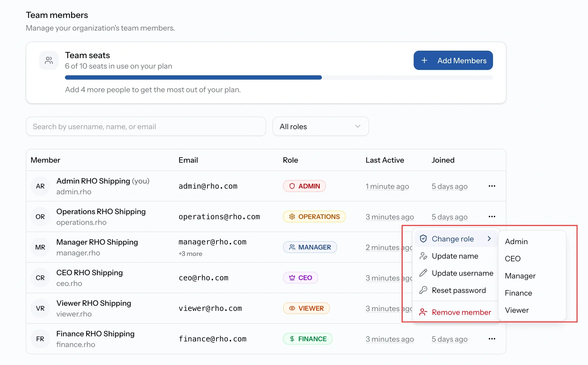Click the MR avatar for Manager
The image size is (588, 365).
coord(40,247)
